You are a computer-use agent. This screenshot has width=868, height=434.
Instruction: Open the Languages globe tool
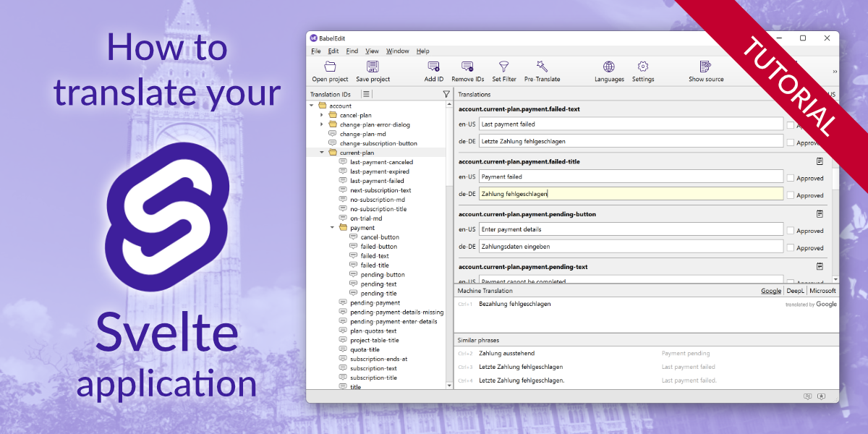[x=609, y=71]
